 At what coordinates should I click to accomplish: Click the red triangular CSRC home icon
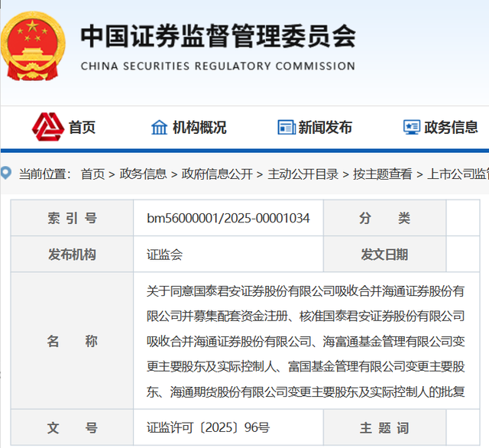(48, 127)
